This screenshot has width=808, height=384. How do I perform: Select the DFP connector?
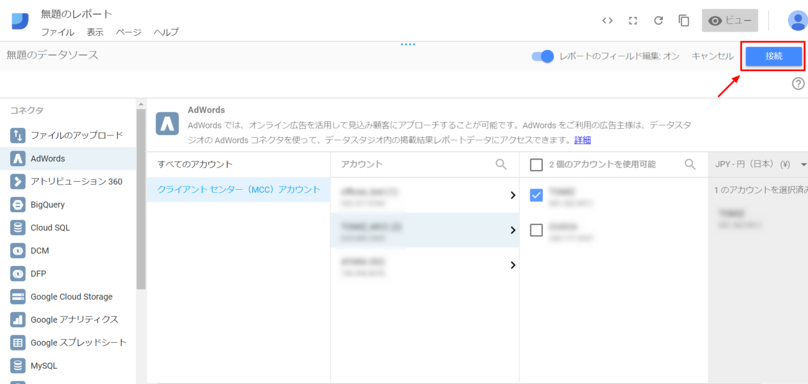[68, 274]
